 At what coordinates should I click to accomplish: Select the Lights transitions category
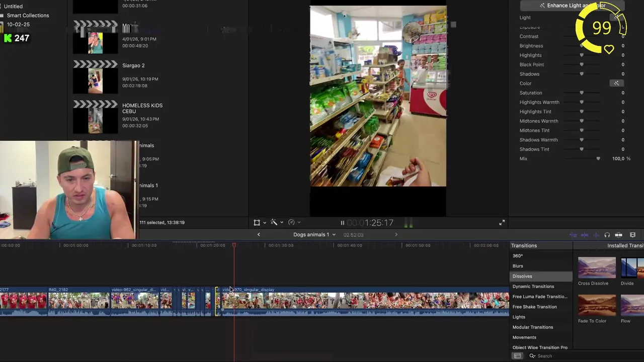tap(541, 317)
